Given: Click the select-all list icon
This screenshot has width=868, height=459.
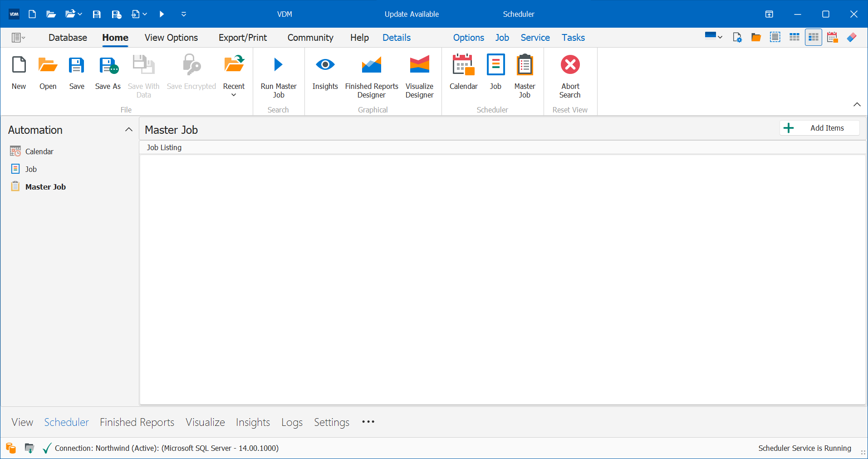Looking at the screenshot, I should (775, 37).
